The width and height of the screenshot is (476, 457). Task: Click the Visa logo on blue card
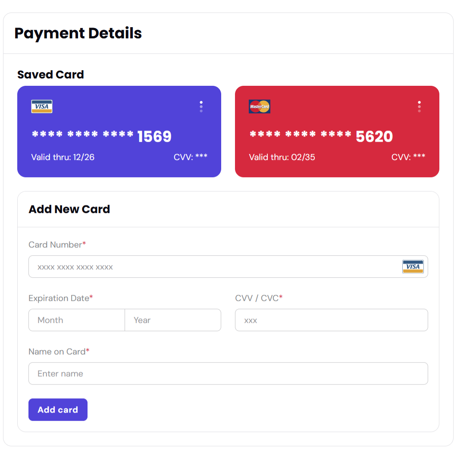point(42,106)
